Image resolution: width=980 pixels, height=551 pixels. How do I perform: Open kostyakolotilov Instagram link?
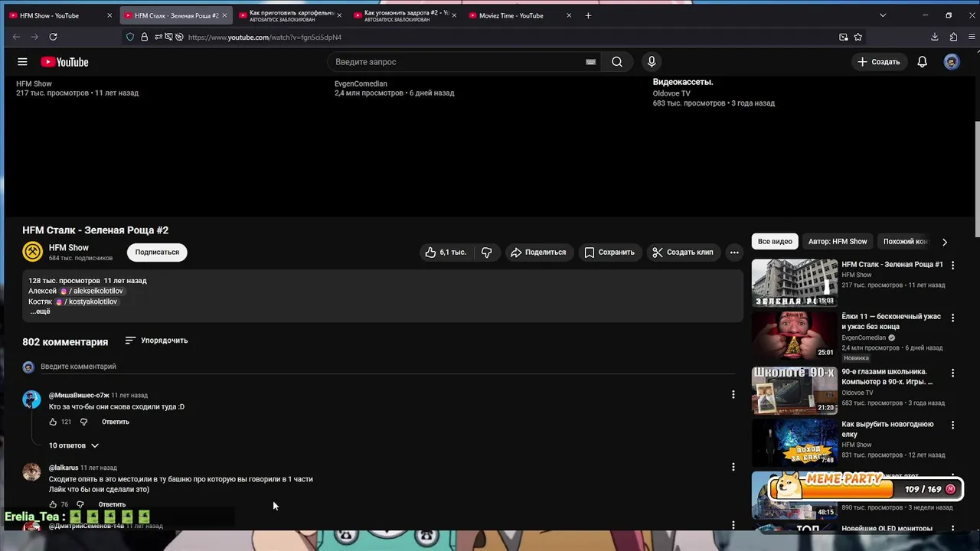tap(87, 302)
